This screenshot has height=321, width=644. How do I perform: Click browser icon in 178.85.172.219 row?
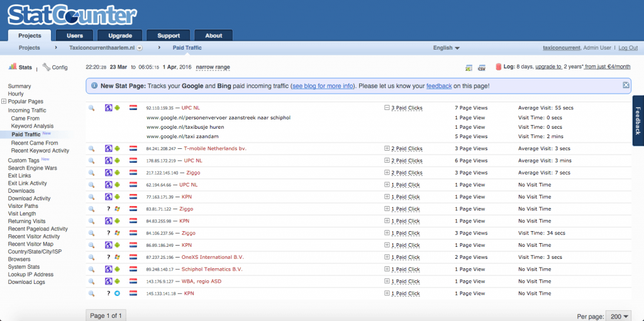[x=108, y=161]
